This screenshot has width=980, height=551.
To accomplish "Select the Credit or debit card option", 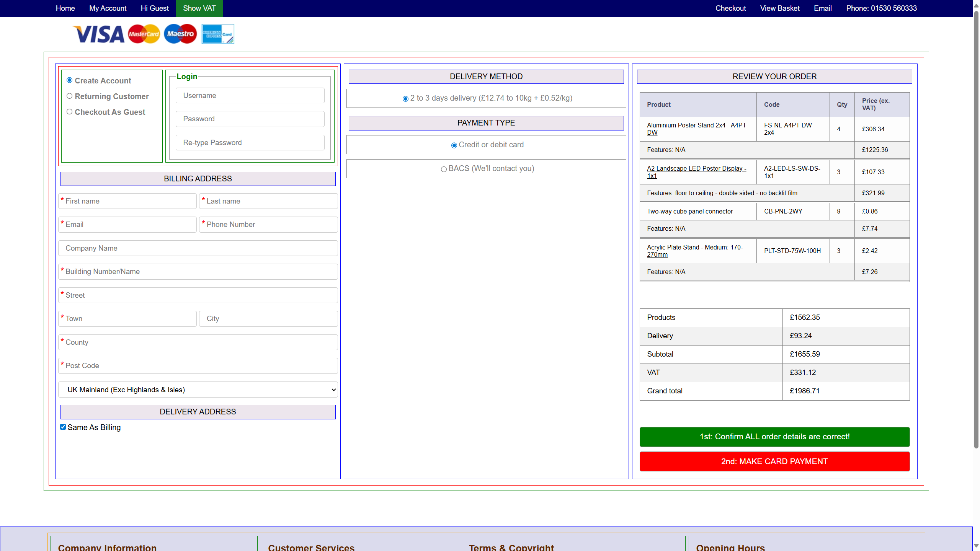I will click(454, 145).
